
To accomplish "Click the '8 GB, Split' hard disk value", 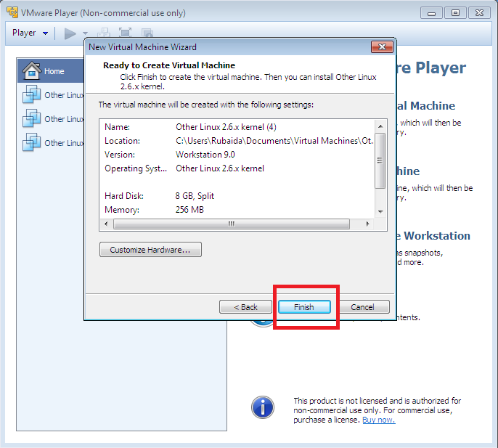I will tap(195, 196).
